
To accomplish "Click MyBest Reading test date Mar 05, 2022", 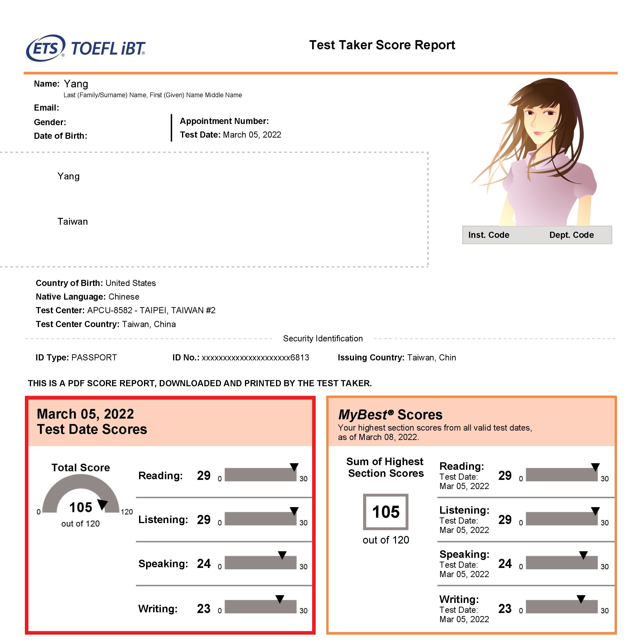I will tap(464, 482).
